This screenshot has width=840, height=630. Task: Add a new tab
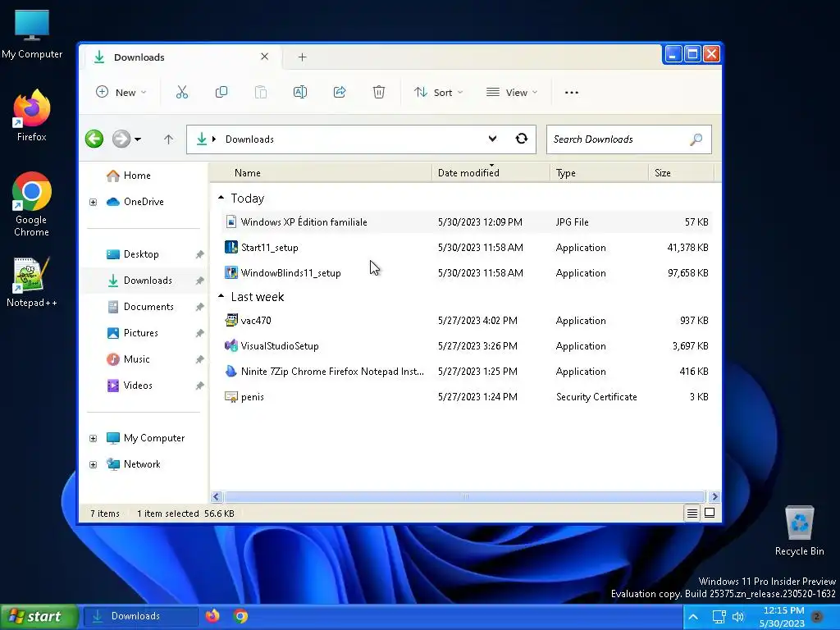coord(302,57)
